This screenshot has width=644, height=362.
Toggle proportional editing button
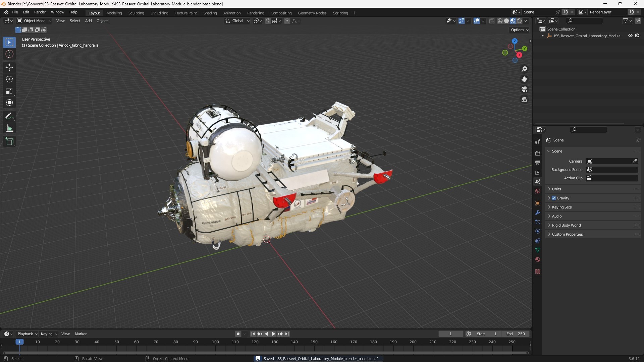click(287, 21)
